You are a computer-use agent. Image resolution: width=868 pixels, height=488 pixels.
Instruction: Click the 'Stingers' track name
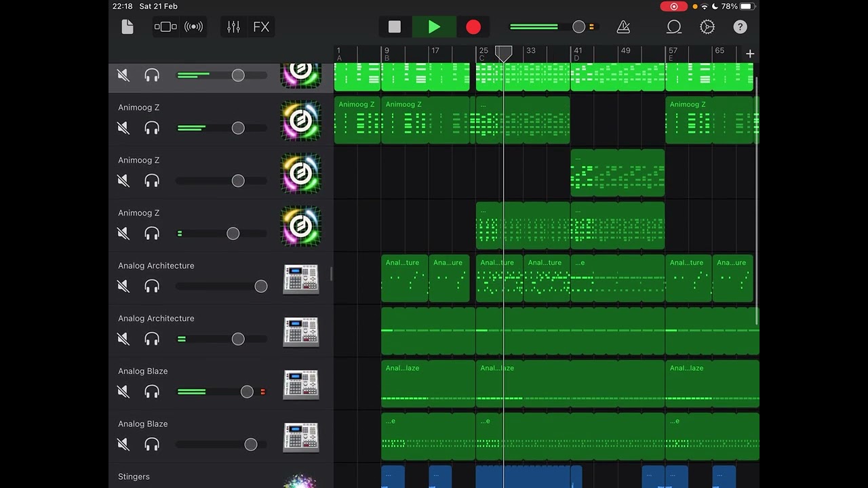134,476
